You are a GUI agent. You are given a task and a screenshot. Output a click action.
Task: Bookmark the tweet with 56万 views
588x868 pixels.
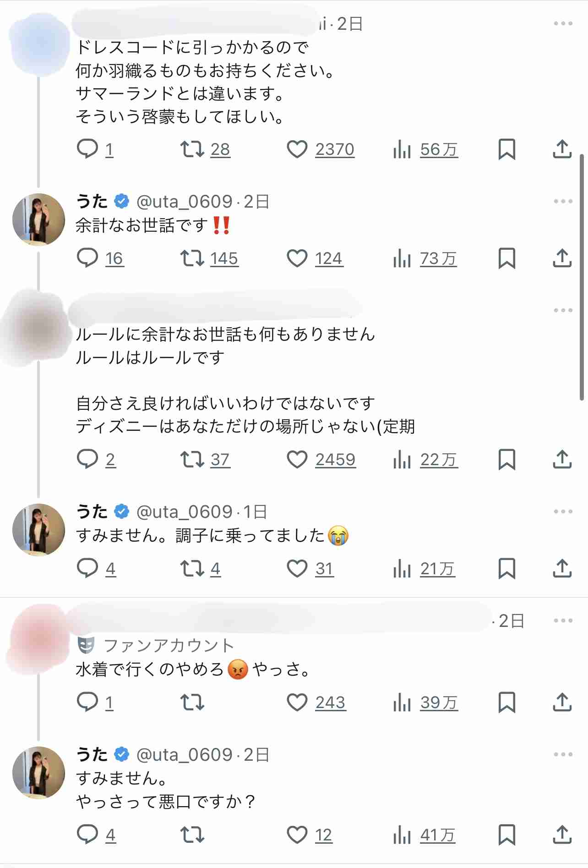click(506, 149)
